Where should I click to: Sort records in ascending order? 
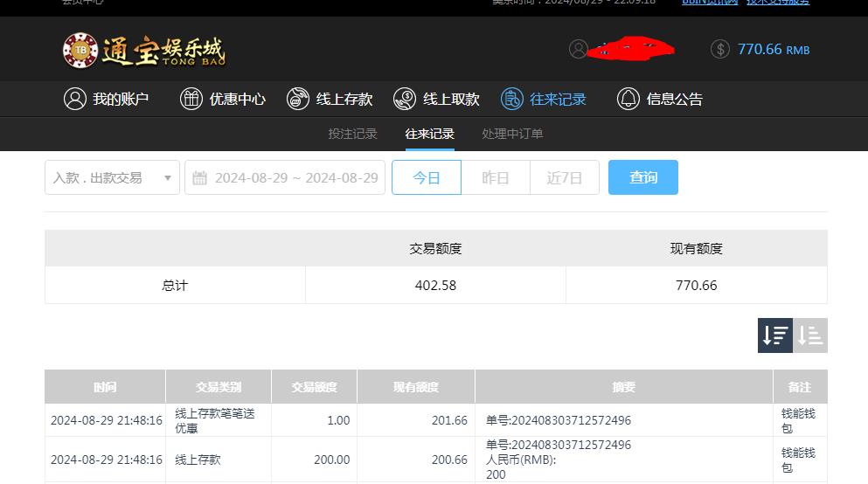click(810, 335)
